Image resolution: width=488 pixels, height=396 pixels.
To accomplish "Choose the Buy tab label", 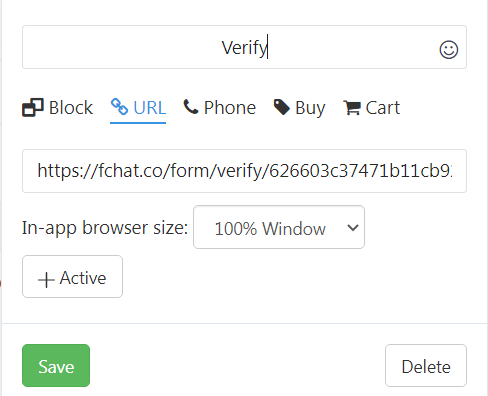I will click(310, 108).
